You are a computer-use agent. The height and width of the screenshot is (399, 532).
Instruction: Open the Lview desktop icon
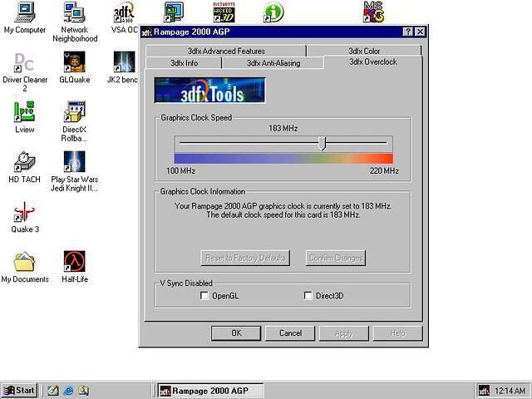[25, 112]
